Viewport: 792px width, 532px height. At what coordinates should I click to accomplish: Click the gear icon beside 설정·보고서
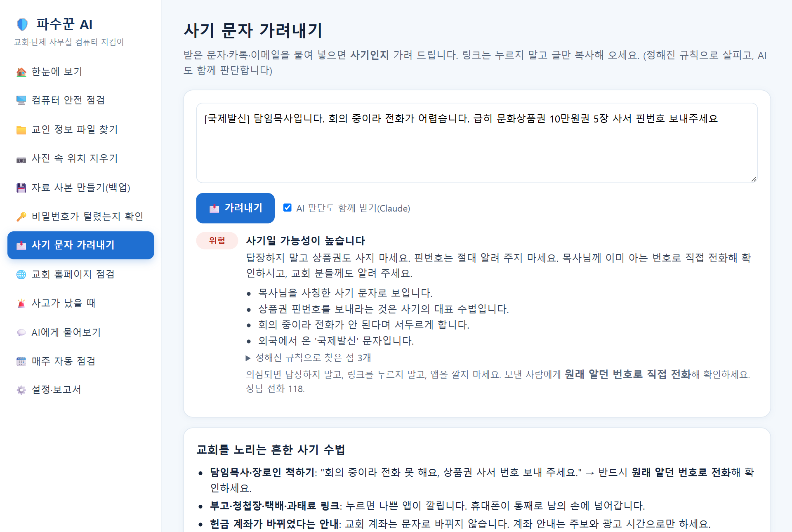[21, 390]
